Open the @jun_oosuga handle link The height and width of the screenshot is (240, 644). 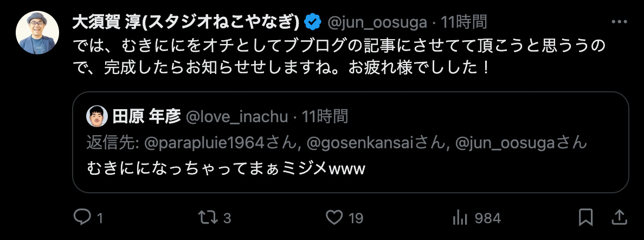377,22
